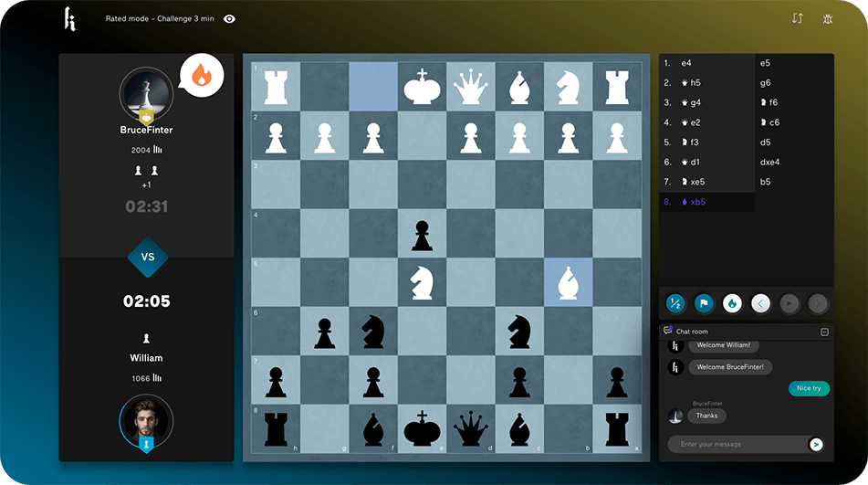This screenshot has width=868, height=485.
Task: Click the highlighted white bishop on the board
Action: pos(568,280)
